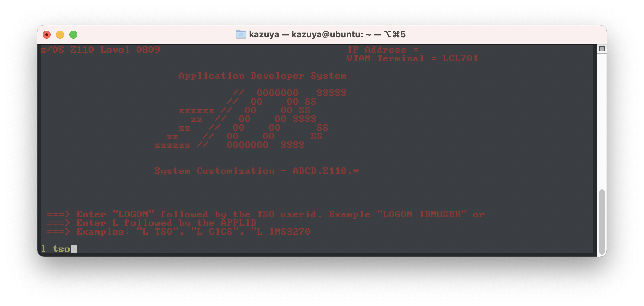Click the "z/OS Z110 Level 0809" header text
Screen dimensions: 644x306
point(100,50)
